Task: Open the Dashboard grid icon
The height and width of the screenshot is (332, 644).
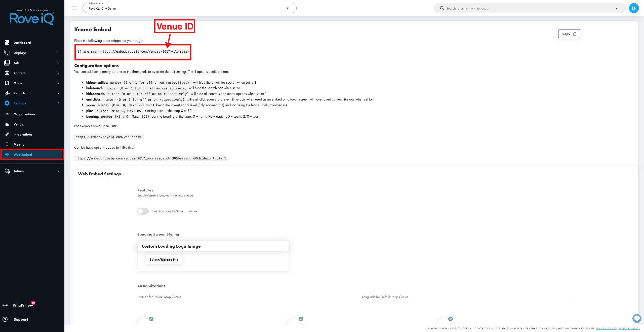Action: pos(7,43)
